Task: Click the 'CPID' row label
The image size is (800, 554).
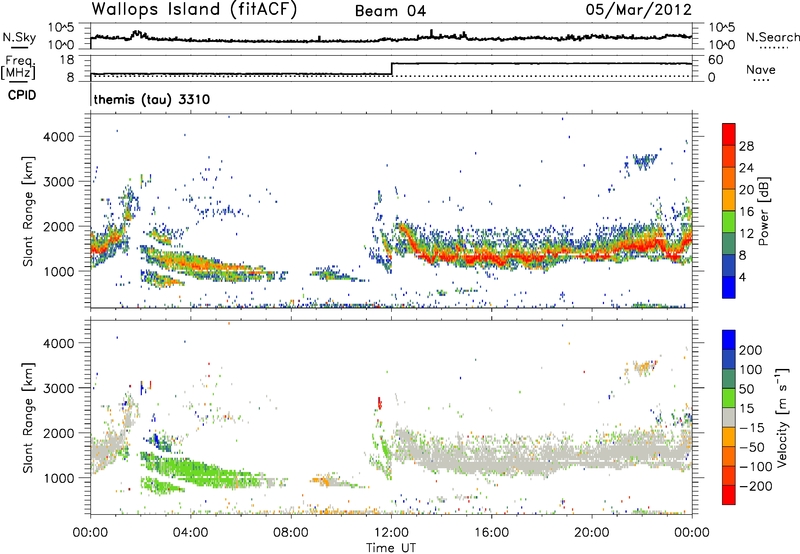Action: tap(22, 95)
